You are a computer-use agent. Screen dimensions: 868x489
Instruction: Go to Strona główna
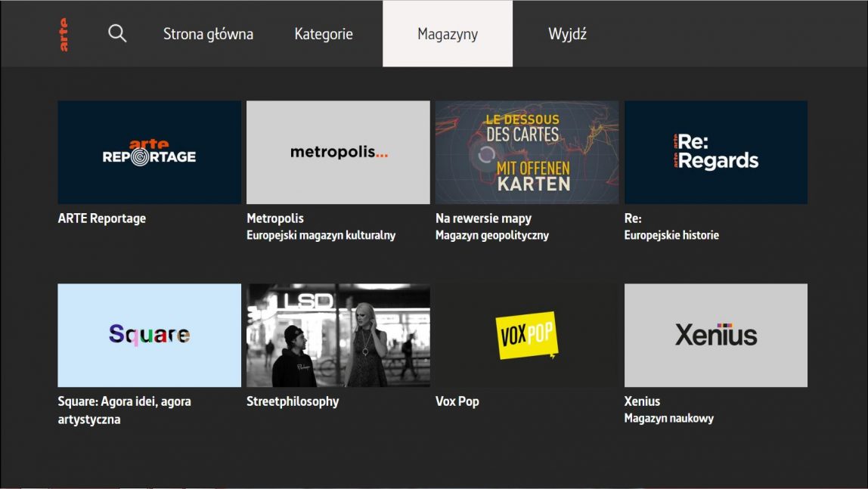coord(208,34)
